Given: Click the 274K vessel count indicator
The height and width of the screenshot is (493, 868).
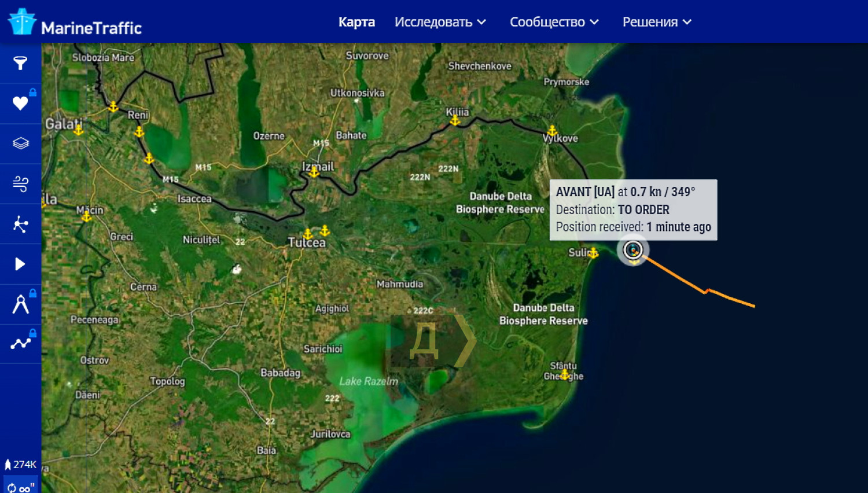Looking at the screenshot, I should coord(20,465).
